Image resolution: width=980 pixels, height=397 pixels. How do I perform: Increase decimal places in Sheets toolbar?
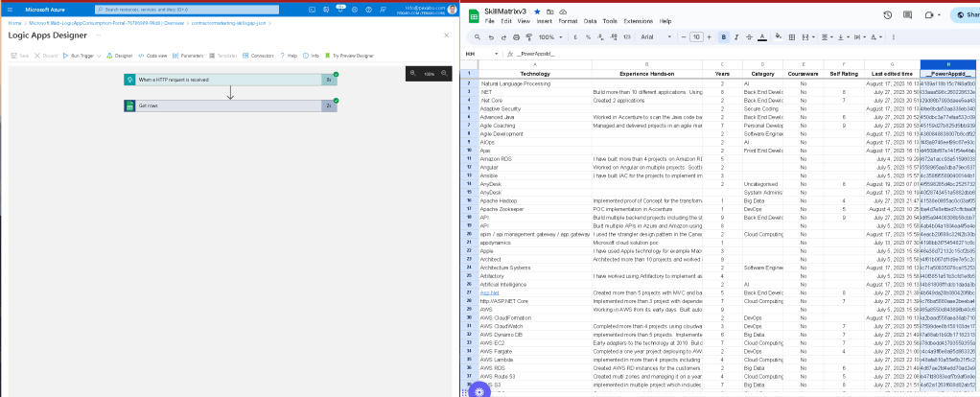(x=613, y=36)
